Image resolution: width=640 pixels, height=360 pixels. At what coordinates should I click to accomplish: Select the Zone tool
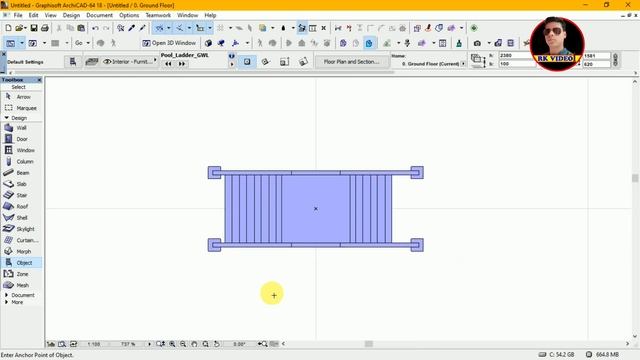[21, 274]
